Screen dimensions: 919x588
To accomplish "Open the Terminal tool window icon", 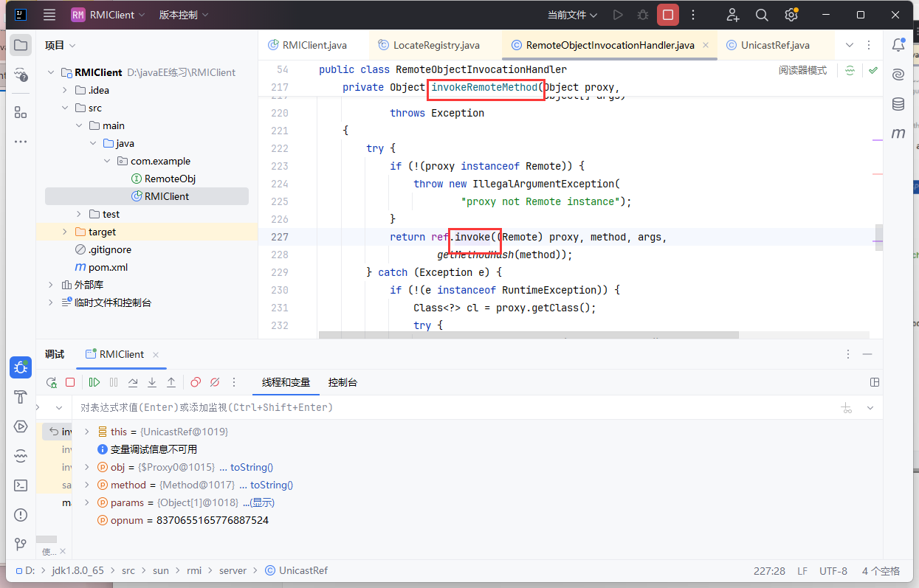I will click(21, 485).
